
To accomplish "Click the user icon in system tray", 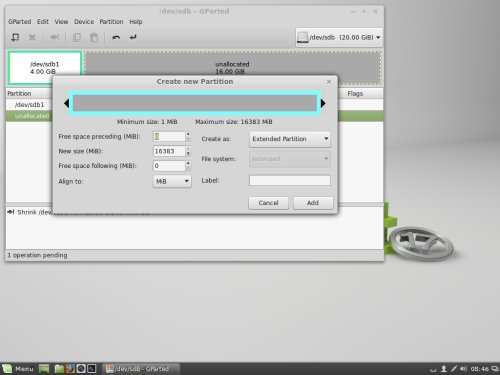I will (444, 369).
